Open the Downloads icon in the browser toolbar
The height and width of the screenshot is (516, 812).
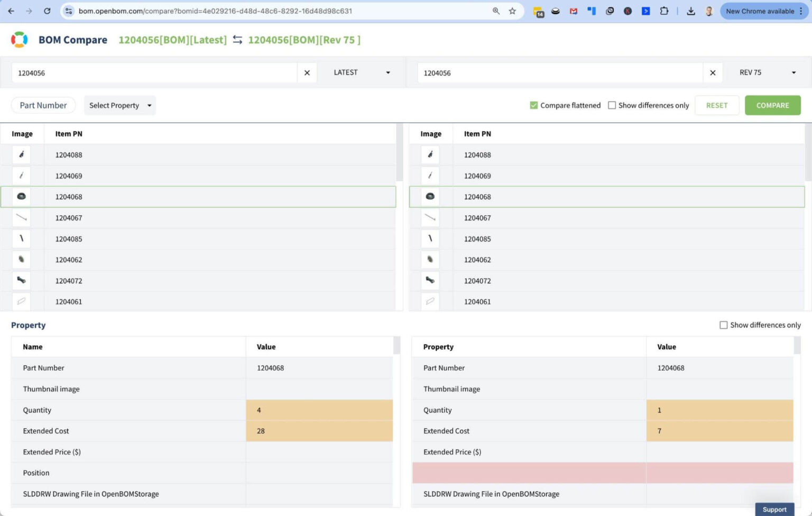point(691,11)
